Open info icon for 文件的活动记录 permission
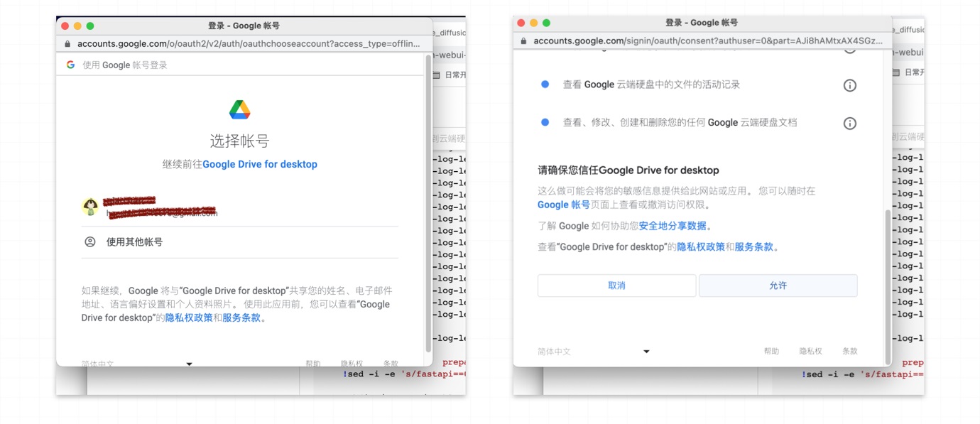 click(849, 85)
